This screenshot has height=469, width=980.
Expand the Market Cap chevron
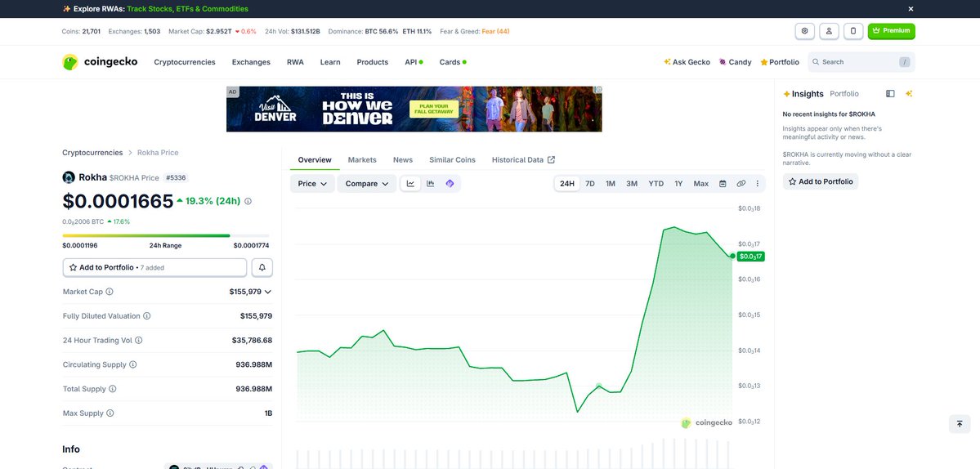click(268, 292)
